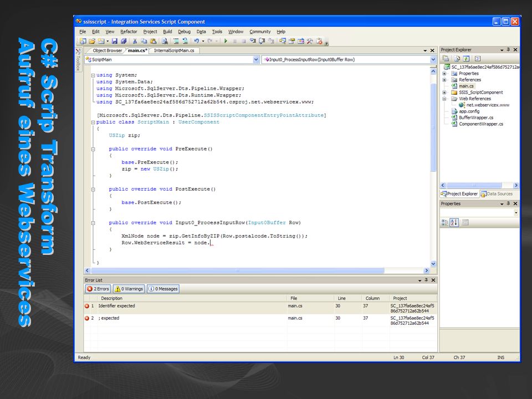Click the code editor horizontal scrollbar

257,270
